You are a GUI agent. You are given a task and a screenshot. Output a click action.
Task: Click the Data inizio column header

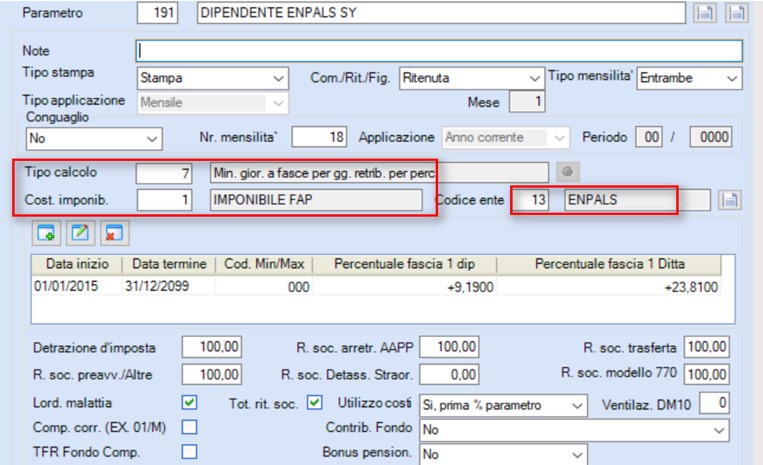(x=77, y=264)
